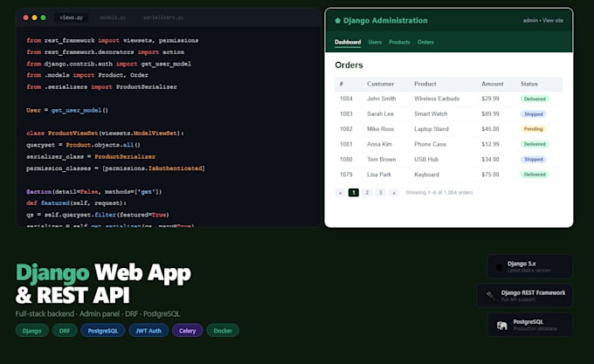Click the PostgreSQL elephant icon

point(502,325)
